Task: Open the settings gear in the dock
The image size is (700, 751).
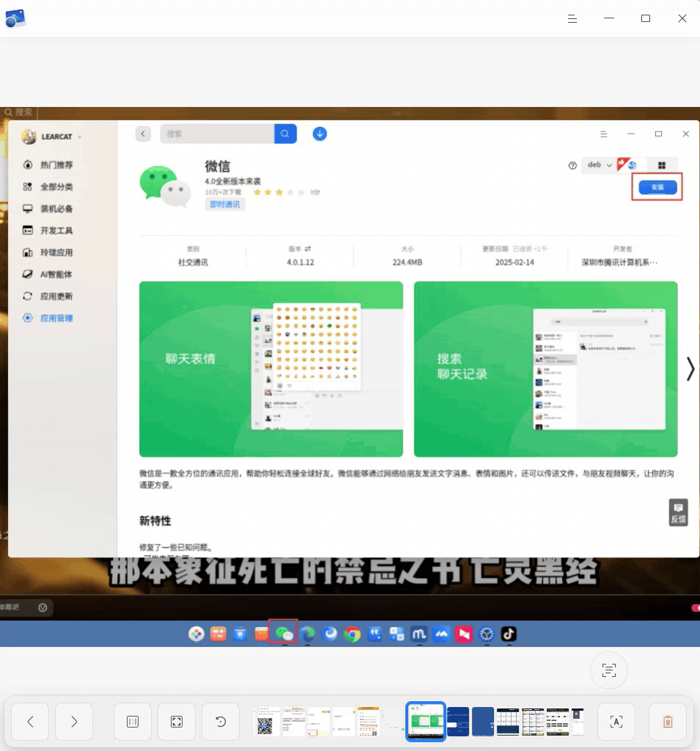Action: 486,634
